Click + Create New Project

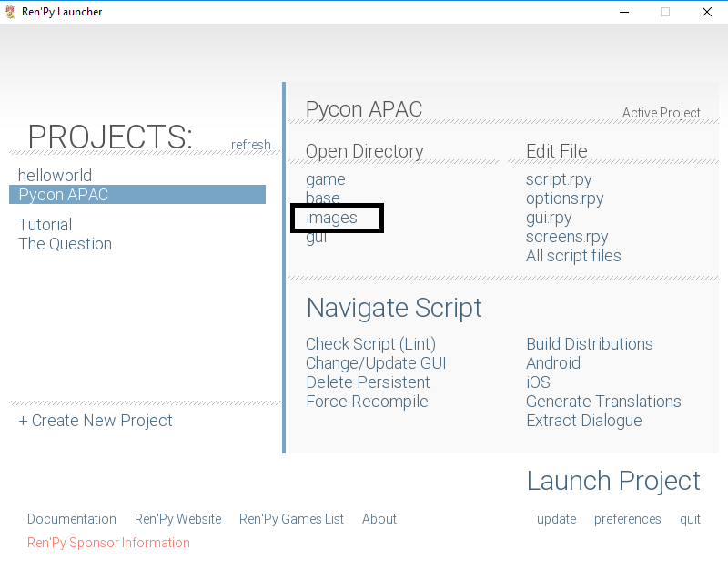tap(96, 421)
